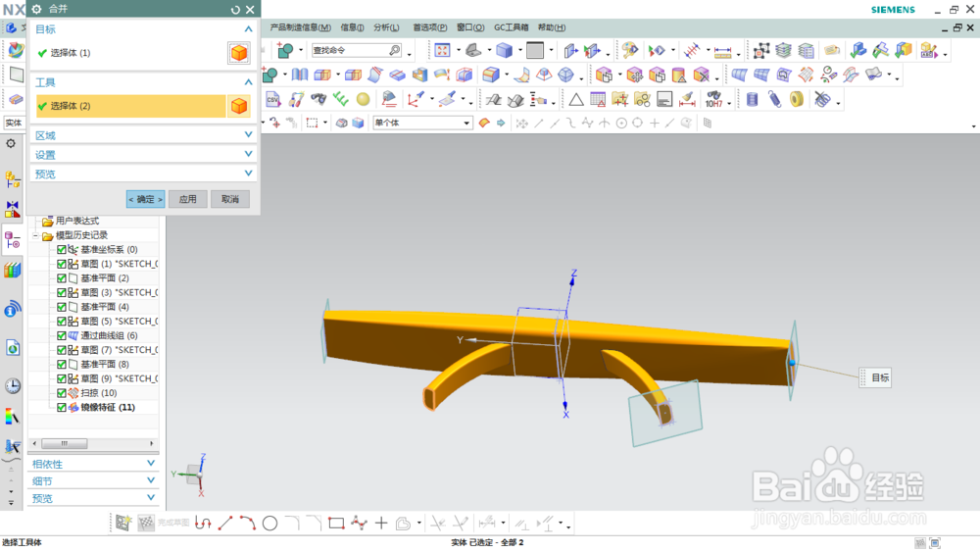980x551 pixels.
Task: Click the target body selection cube icon
Action: (x=239, y=53)
